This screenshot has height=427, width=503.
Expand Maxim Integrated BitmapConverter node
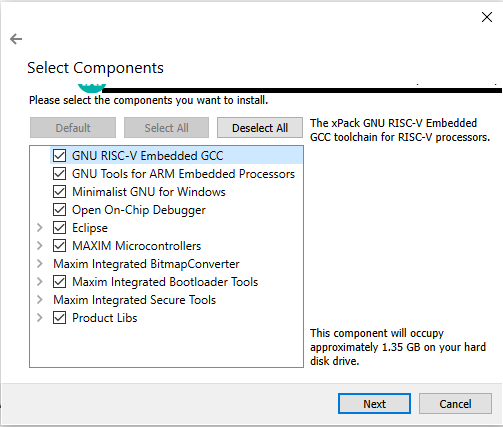coord(40,264)
